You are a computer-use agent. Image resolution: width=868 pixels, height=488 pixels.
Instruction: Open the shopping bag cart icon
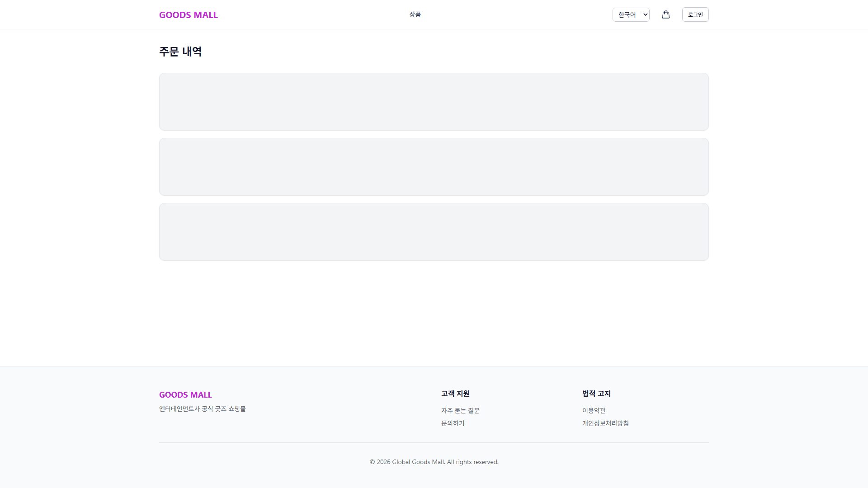coord(665,14)
